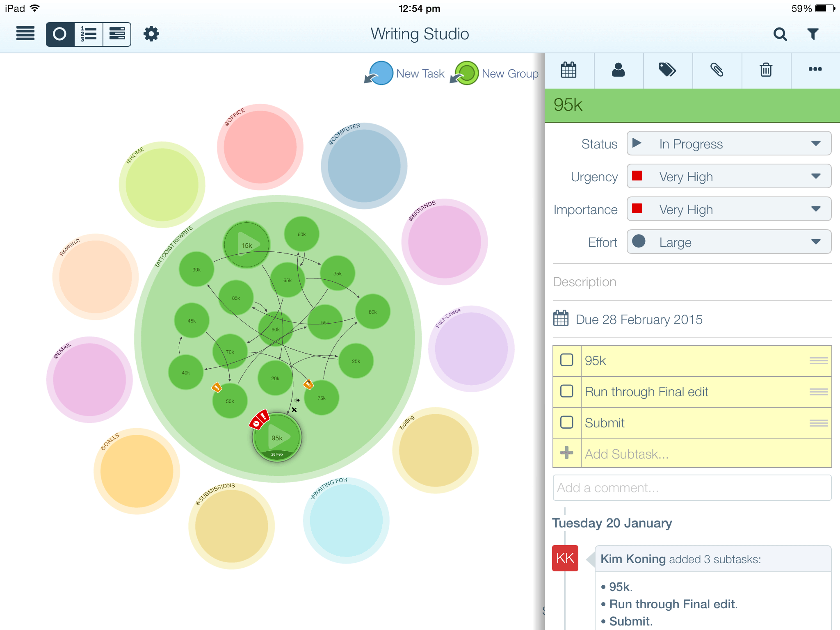Select the @CALLS group circle
This screenshot has width=840, height=630.
coord(137,471)
